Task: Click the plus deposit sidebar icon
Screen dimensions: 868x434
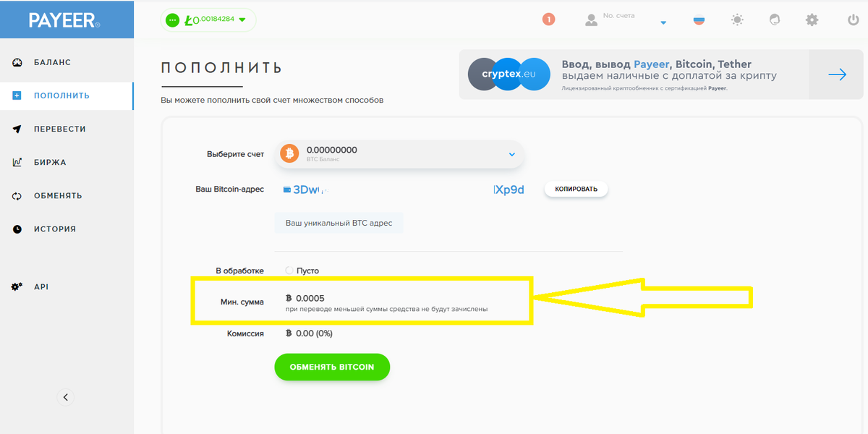Action: coord(17,95)
